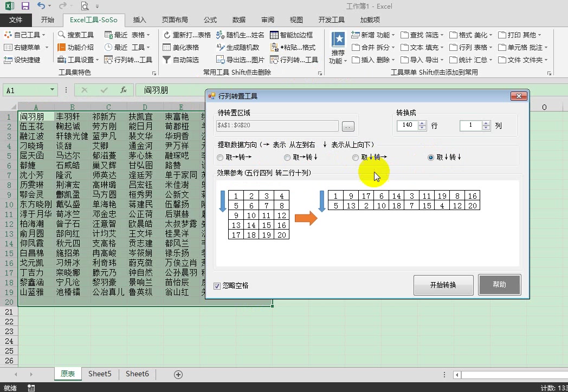Switch to the 开发工具 ribbon tab

tap(331, 19)
